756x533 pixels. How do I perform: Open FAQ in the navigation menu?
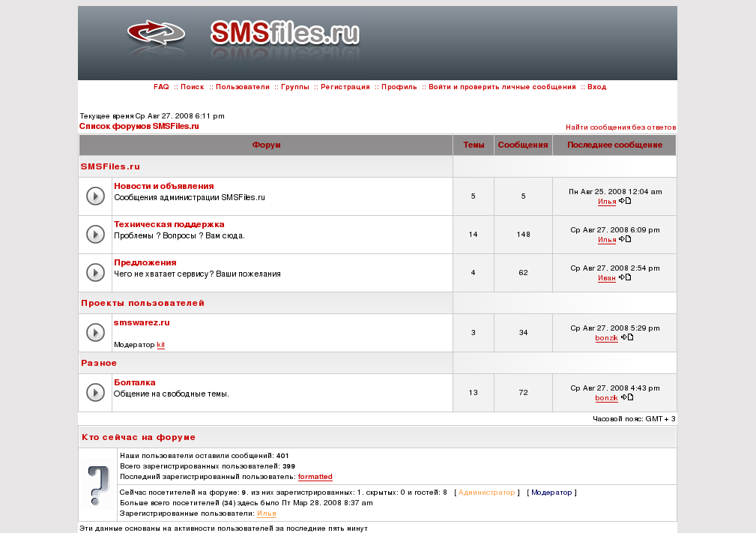coord(161,87)
